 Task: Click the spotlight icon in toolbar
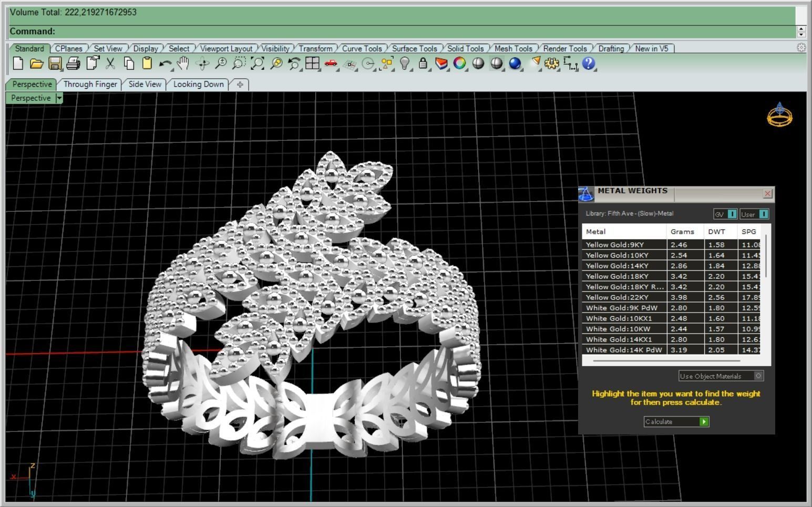click(535, 63)
